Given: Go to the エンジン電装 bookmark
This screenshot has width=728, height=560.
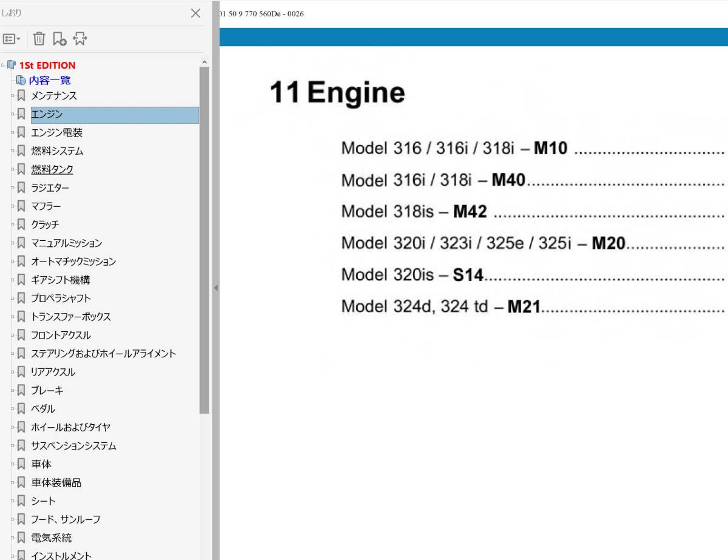Looking at the screenshot, I should click(x=57, y=133).
